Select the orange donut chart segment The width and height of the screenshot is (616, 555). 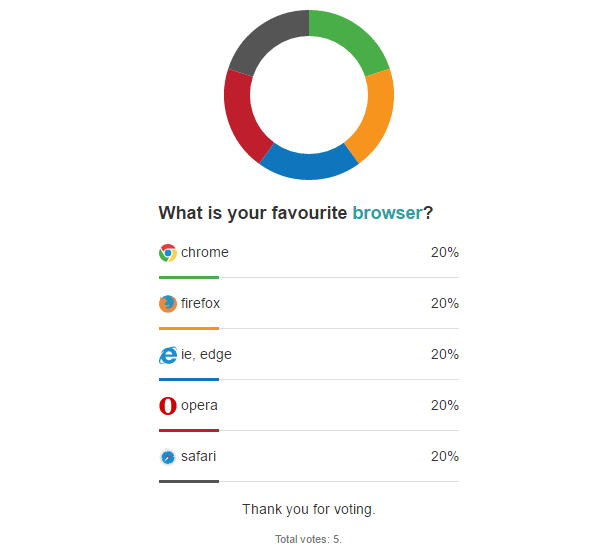pos(375,113)
